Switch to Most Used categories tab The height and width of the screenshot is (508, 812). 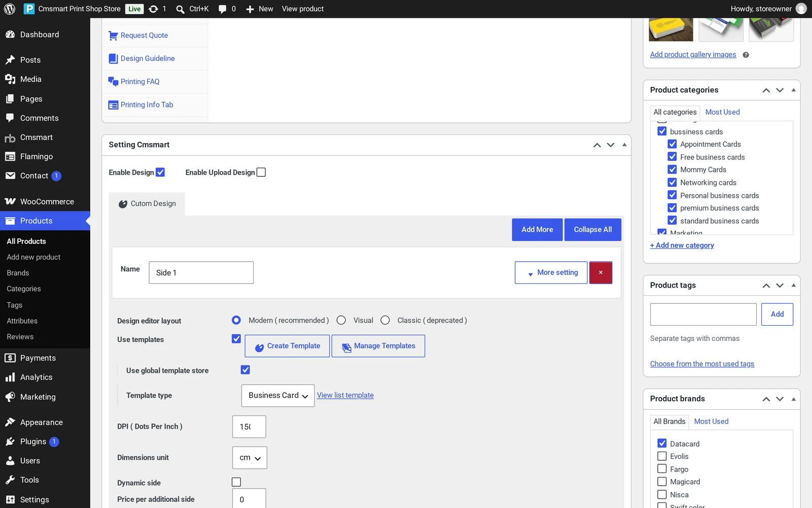[x=722, y=112]
